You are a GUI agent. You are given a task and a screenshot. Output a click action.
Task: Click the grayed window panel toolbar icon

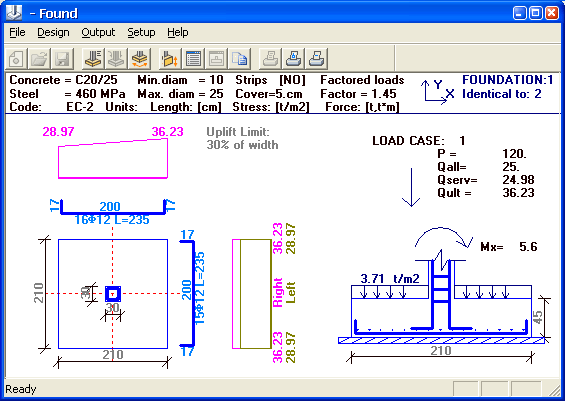pos(216,59)
